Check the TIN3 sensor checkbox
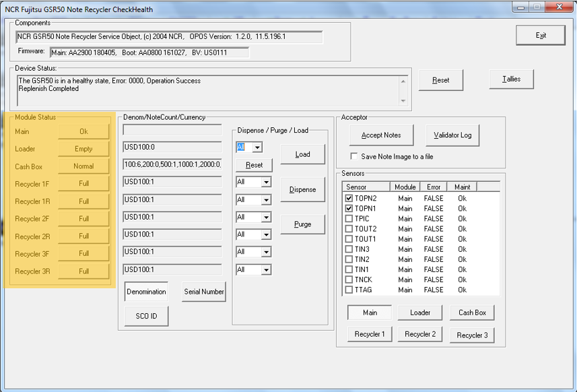The height and width of the screenshot is (392, 577). 349,249
